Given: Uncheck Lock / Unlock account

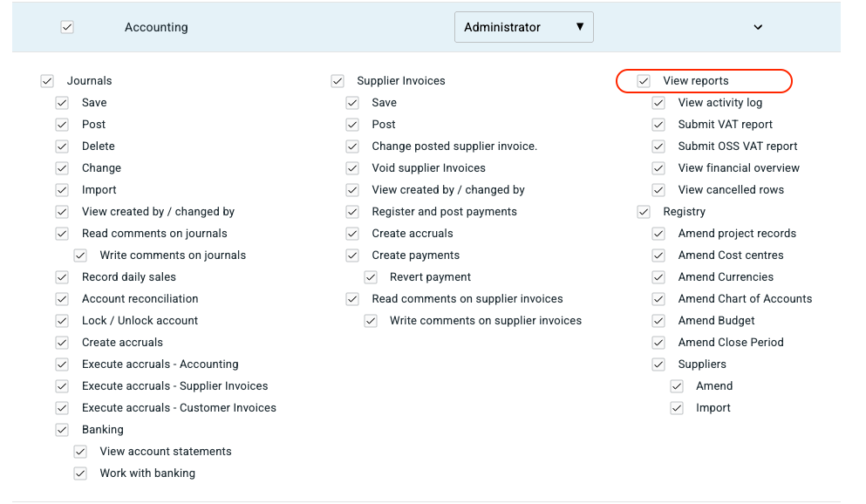Looking at the screenshot, I should pyautogui.click(x=62, y=321).
